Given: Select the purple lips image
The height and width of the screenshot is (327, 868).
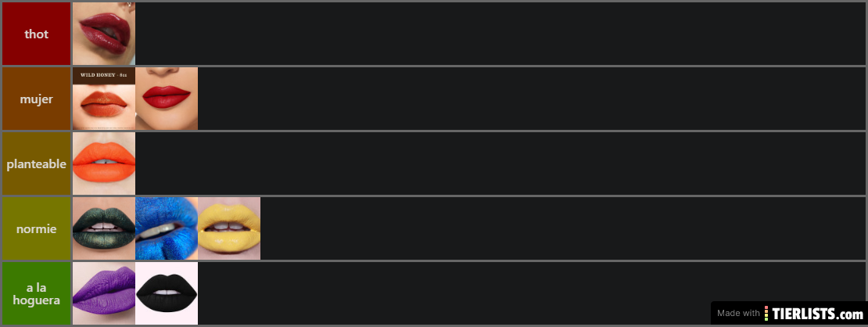Looking at the screenshot, I should click(104, 293).
